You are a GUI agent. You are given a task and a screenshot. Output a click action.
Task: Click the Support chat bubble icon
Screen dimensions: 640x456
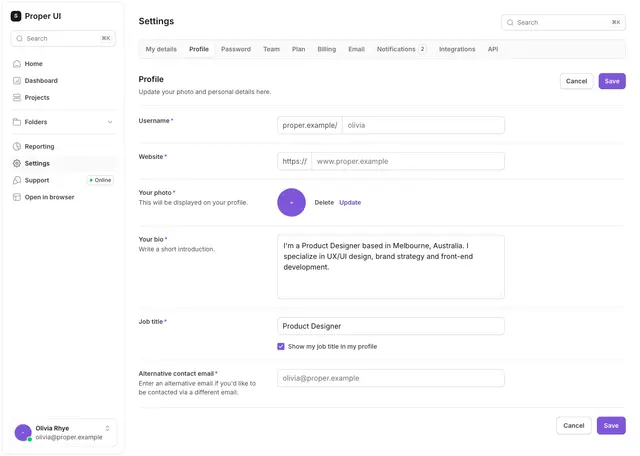17,180
